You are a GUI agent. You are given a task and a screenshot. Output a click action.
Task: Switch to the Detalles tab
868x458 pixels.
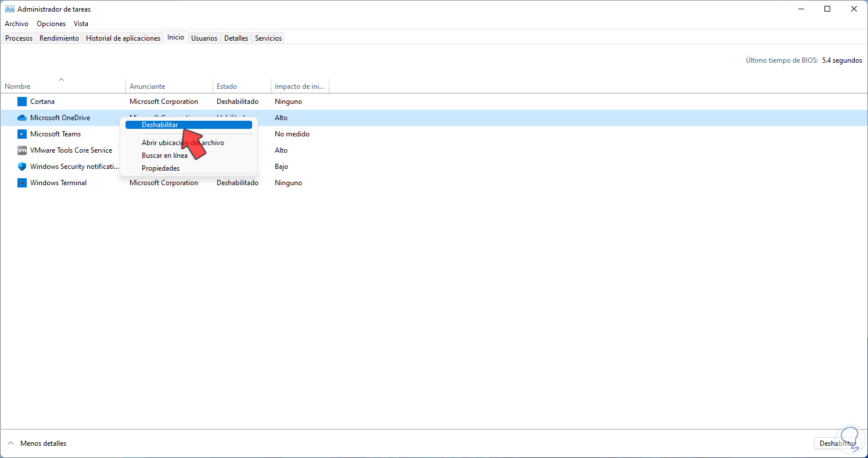click(x=236, y=38)
